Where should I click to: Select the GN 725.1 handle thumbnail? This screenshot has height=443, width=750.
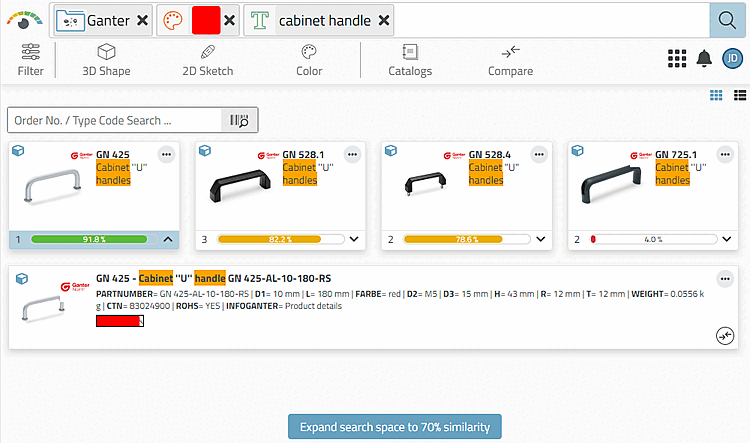(611, 185)
